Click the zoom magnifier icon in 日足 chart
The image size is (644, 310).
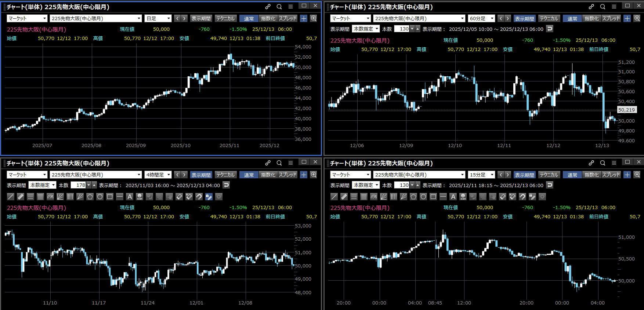pyautogui.click(x=314, y=18)
